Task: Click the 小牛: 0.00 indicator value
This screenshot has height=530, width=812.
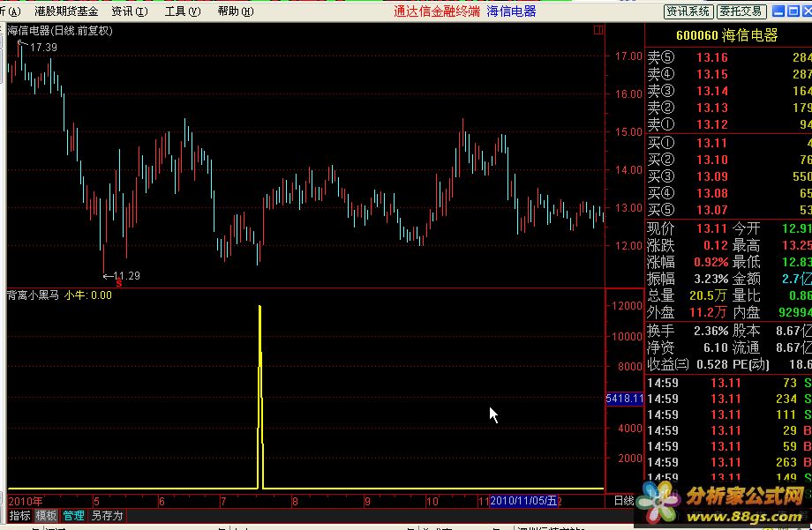Action: pyautogui.click(x=88, y=295)
